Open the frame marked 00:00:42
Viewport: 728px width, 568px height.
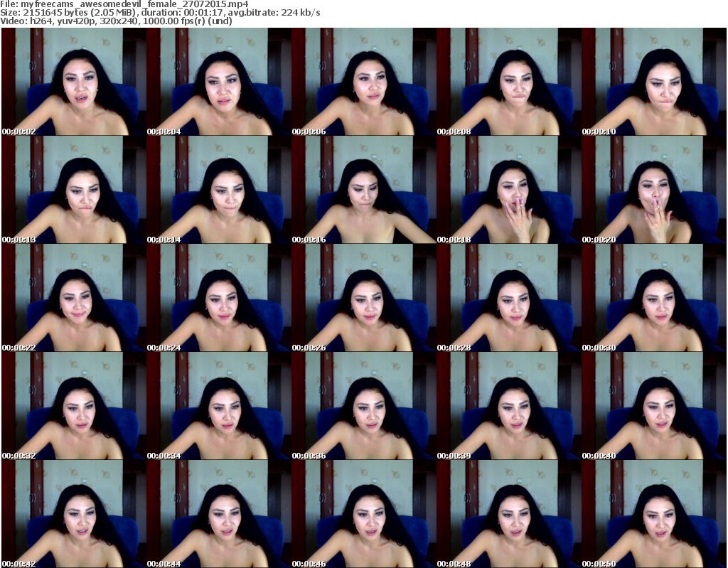click(73, 514)
